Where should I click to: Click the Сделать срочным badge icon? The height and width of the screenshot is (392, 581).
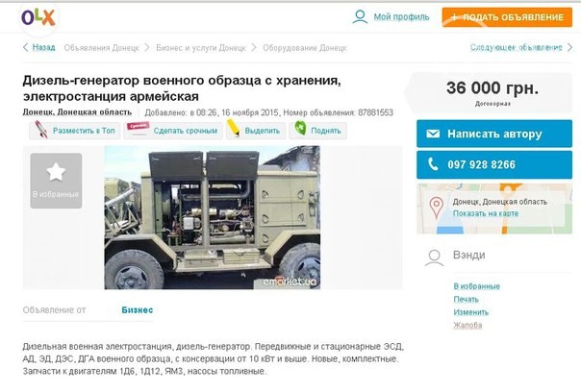pyautogui.click(x=138, y=129)
